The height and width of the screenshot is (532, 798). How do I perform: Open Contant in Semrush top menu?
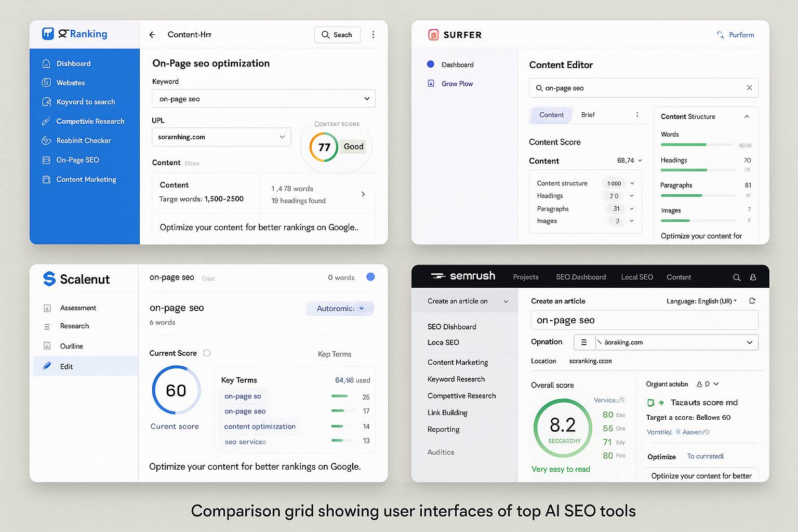(679, 277)
